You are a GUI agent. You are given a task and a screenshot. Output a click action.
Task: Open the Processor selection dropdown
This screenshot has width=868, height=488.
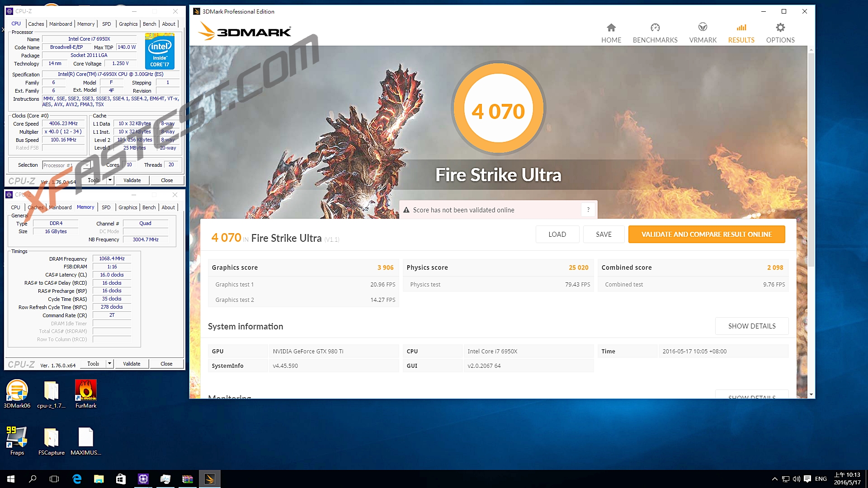(x=87, y=165)
